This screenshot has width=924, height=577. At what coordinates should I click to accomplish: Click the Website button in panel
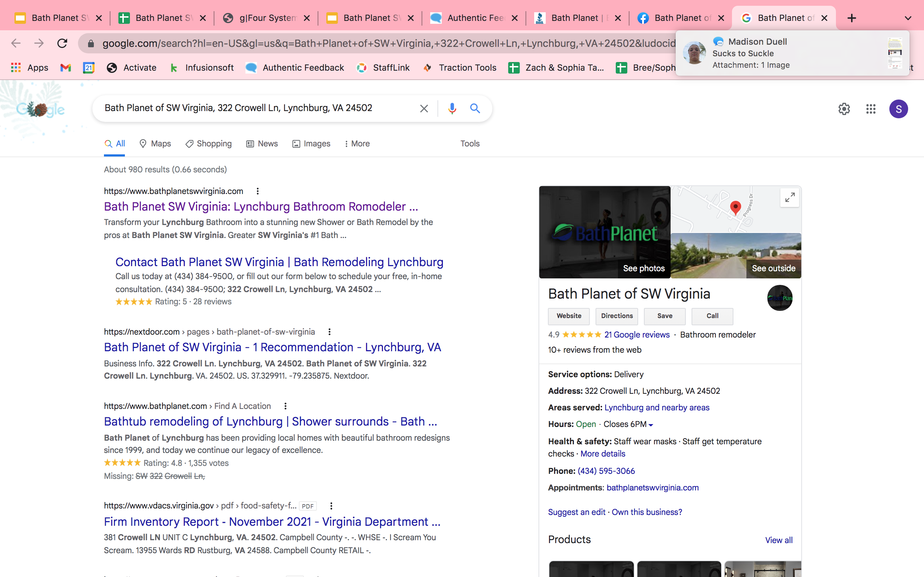(568, 316)
